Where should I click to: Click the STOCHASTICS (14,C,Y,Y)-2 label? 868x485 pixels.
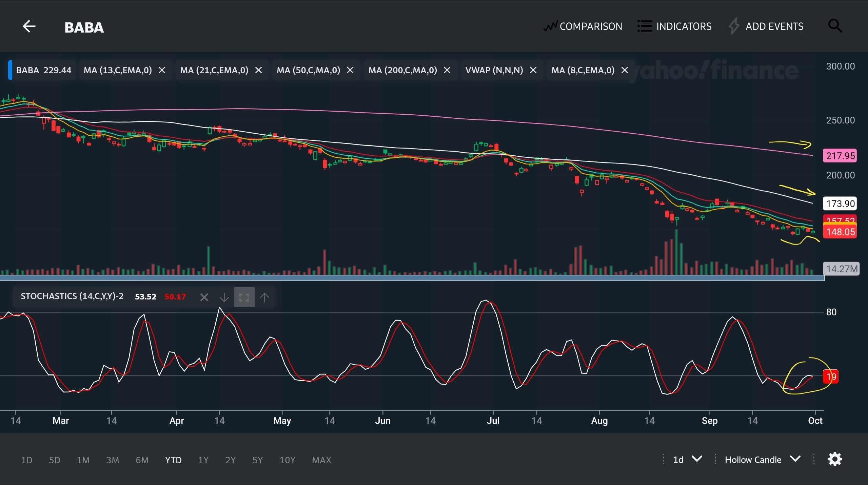tap(72, 296)
